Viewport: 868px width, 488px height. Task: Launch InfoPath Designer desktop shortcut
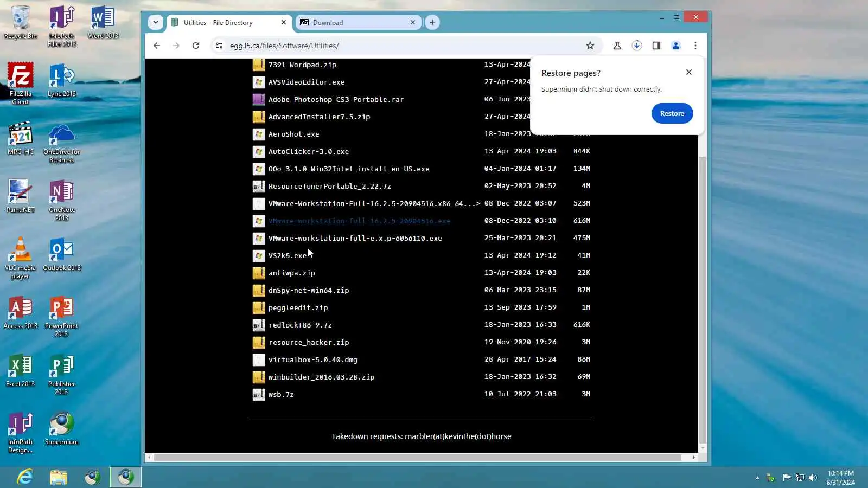coord(21,433)
